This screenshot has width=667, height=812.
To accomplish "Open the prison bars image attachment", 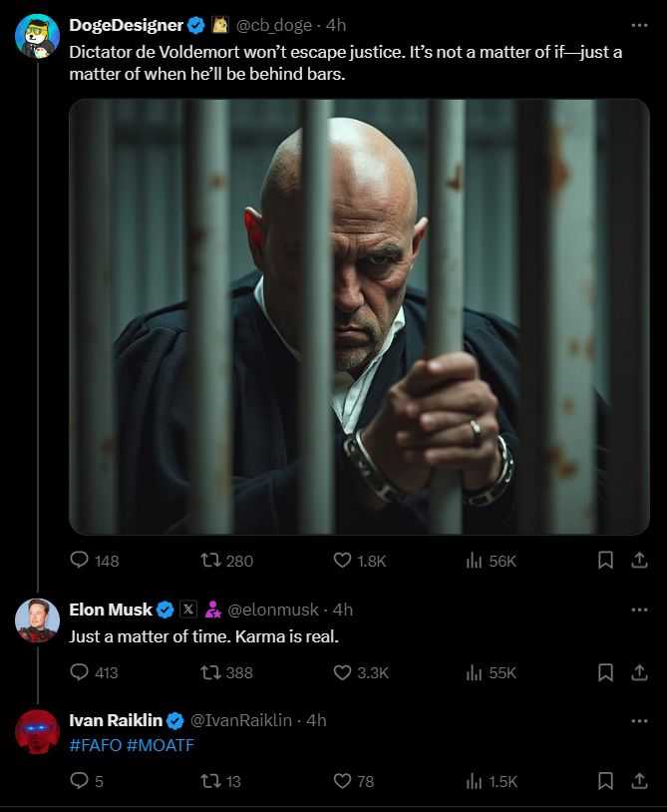I will pos(359,317).
